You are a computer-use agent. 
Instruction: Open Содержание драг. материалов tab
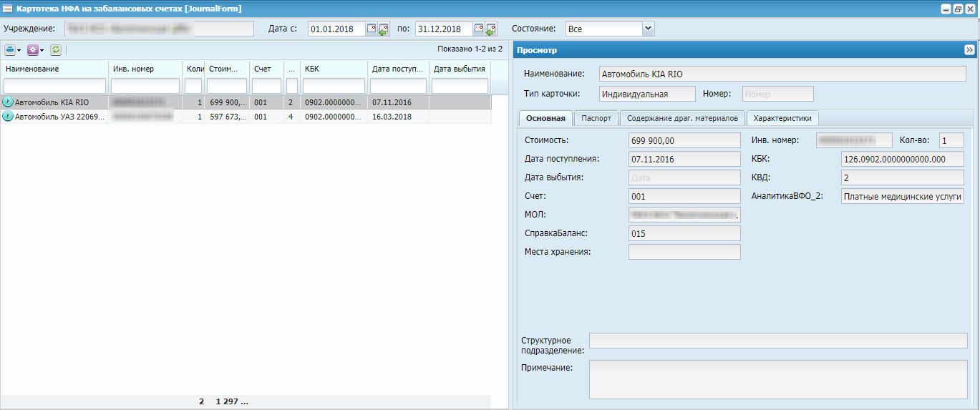(x=682, y=118)
